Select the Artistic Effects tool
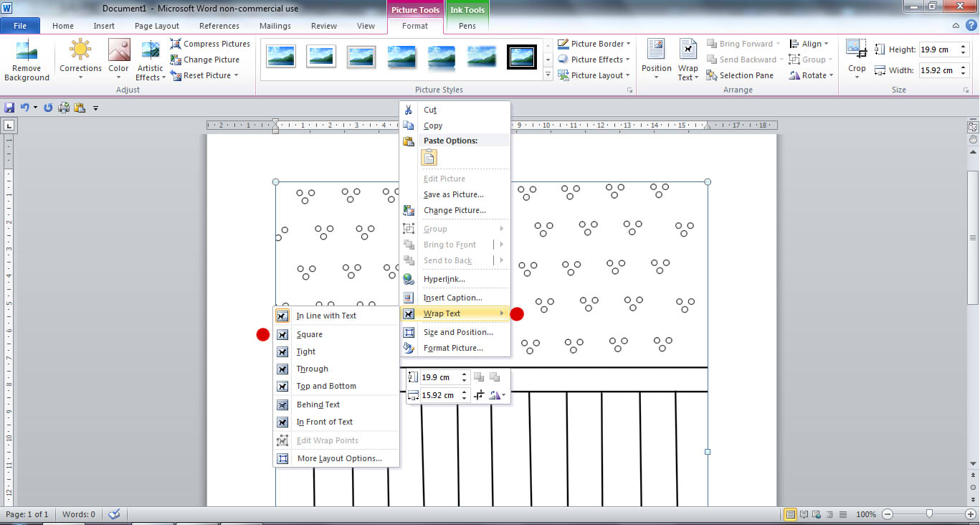980x525 pixels. click(149, 60)
